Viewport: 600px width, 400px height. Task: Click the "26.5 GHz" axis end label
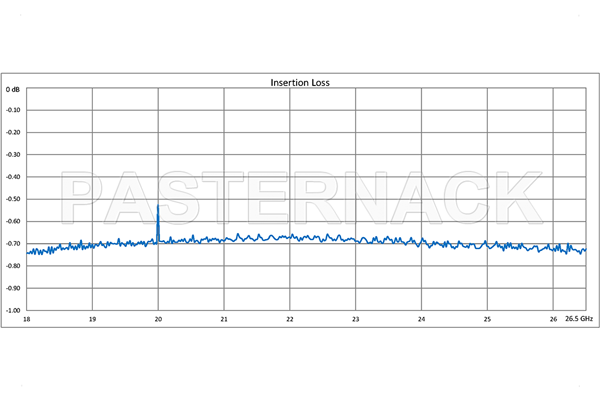click(x=578, y=319)
